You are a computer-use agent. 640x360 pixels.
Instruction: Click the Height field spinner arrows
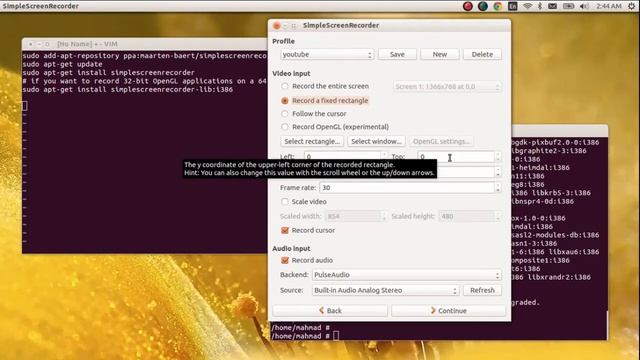tap(498, 172)
